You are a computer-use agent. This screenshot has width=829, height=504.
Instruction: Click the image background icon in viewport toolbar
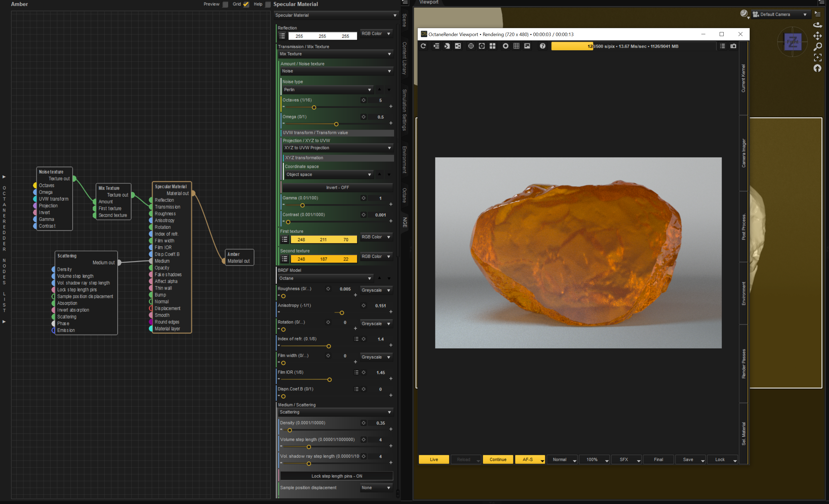point(527,46)
